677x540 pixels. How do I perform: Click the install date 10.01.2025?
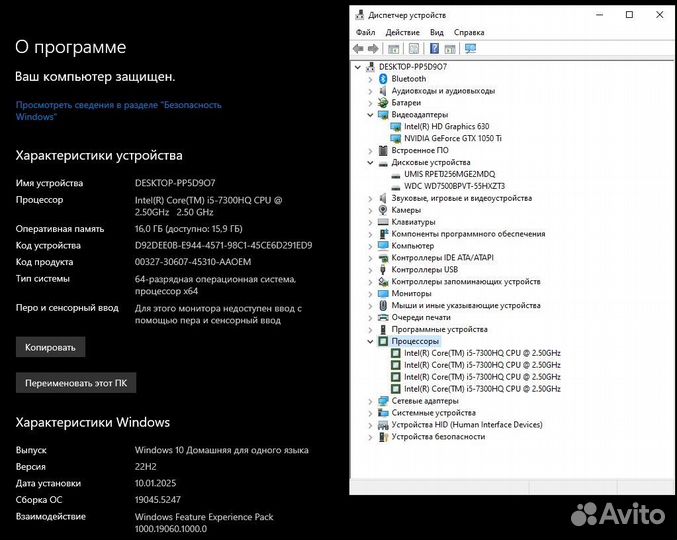pyautogui.click(x=155, y=483)
